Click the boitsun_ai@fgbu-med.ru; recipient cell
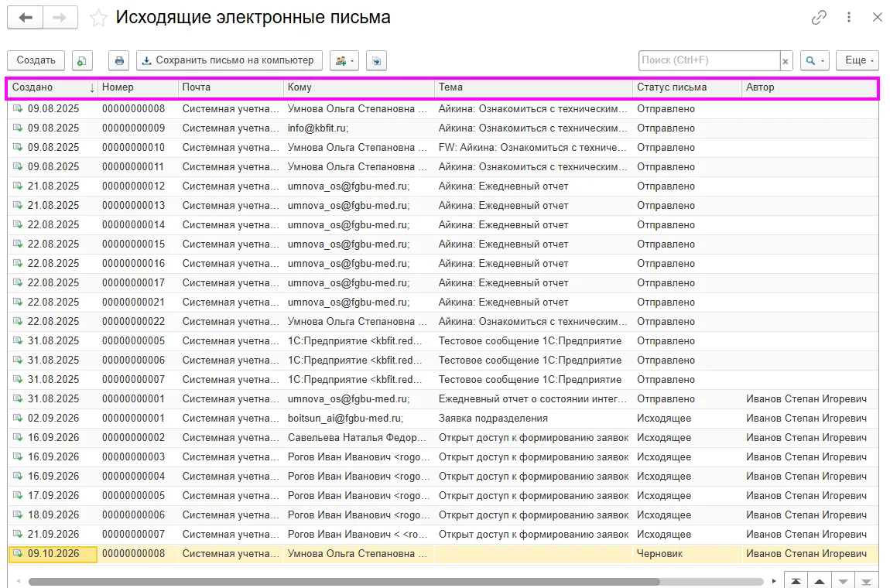 click(x=359, y=418)
